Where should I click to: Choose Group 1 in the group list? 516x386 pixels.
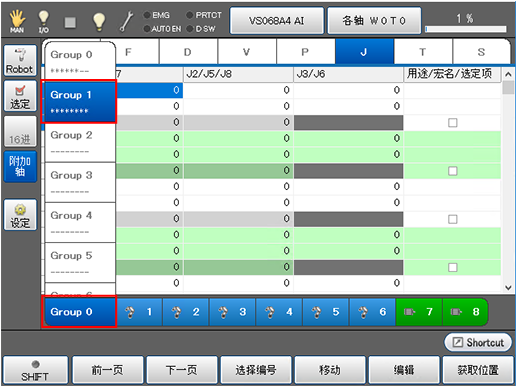[x=79, y=102]
